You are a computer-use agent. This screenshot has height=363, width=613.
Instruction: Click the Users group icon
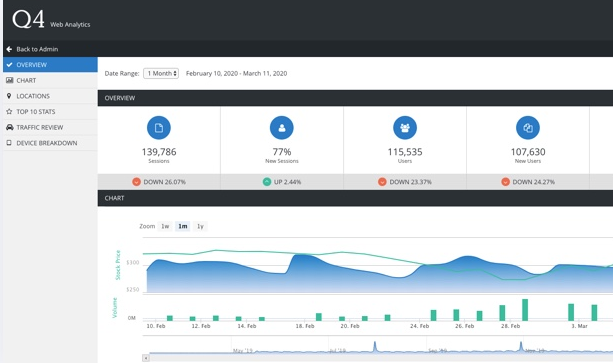point(405,128)
